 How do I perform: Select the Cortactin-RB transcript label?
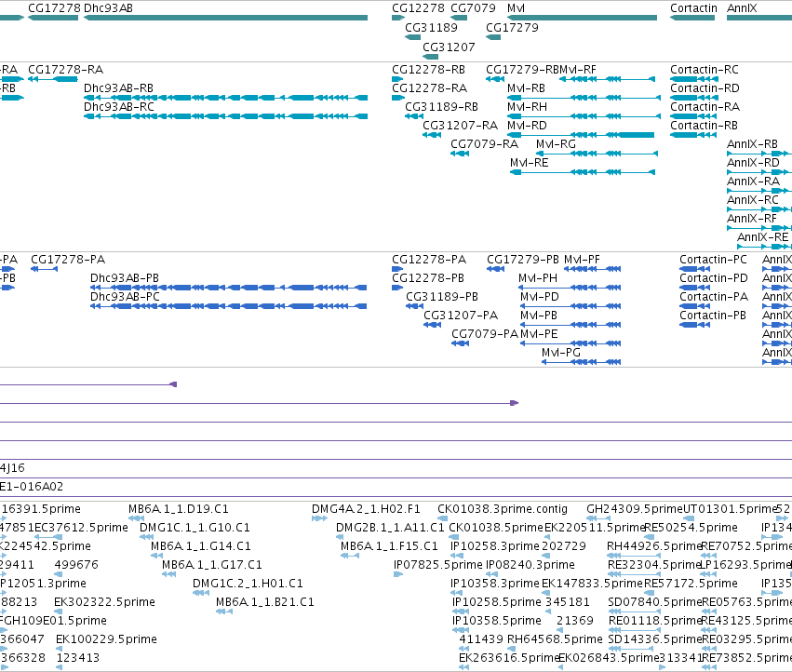pos(705,126)
